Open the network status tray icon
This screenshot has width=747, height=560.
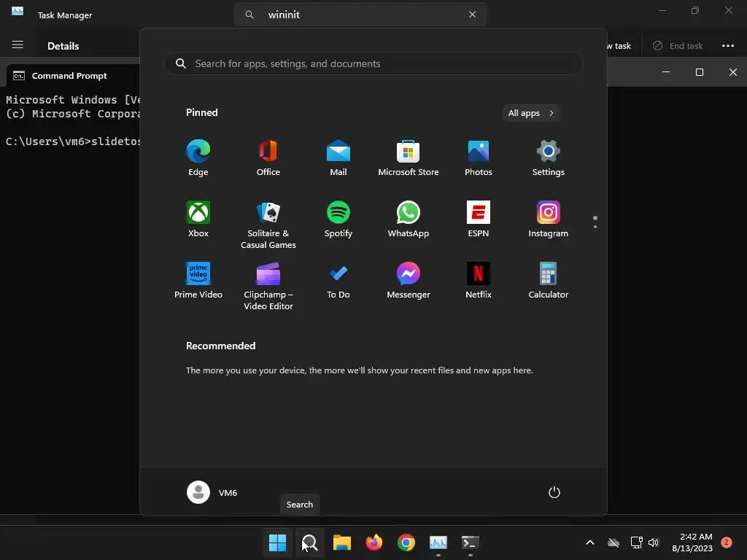pyautogui.click(x=636, y=542)
